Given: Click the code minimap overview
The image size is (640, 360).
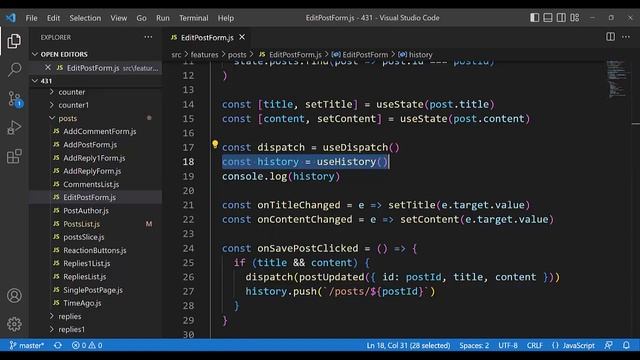Looking at the screenshot, I should [x=616, y=79].
